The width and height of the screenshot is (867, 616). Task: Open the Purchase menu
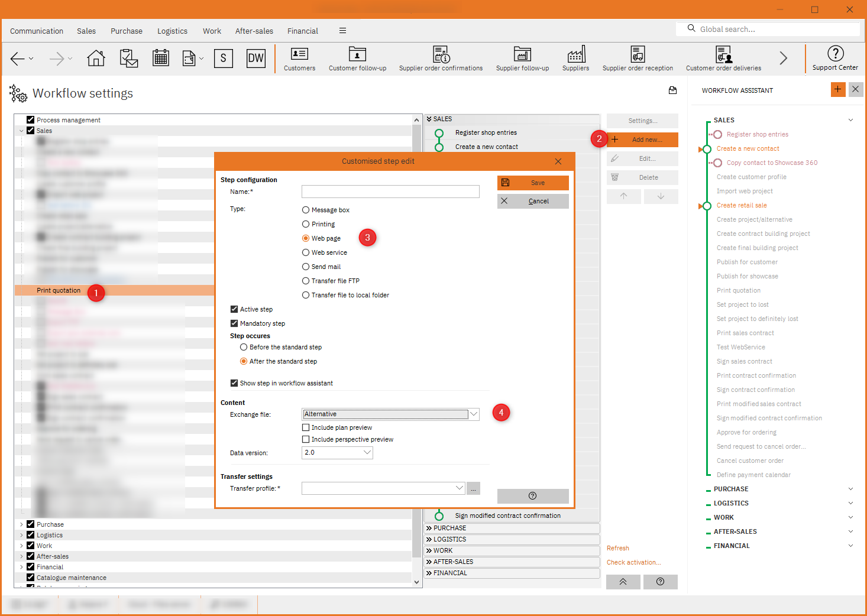(126, 31)
